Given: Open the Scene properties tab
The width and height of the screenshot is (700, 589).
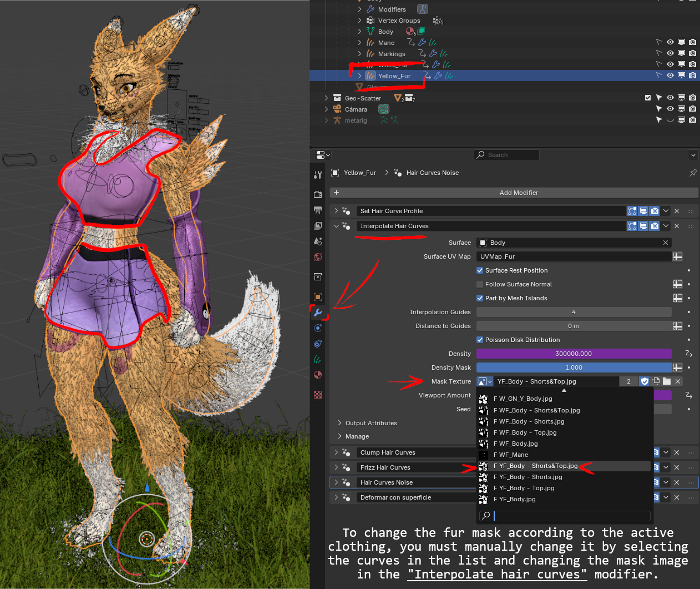Looking at the screenshot, I should 318,241.
